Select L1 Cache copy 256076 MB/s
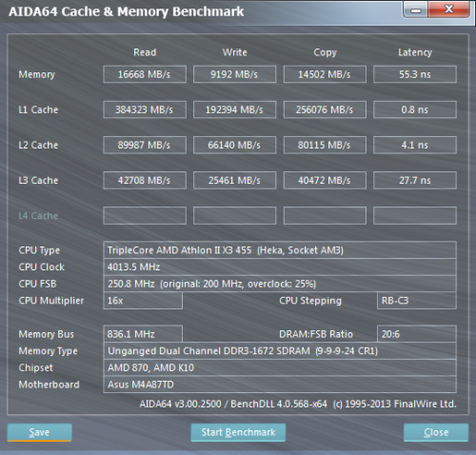476x455 pixels. (325, 109)
